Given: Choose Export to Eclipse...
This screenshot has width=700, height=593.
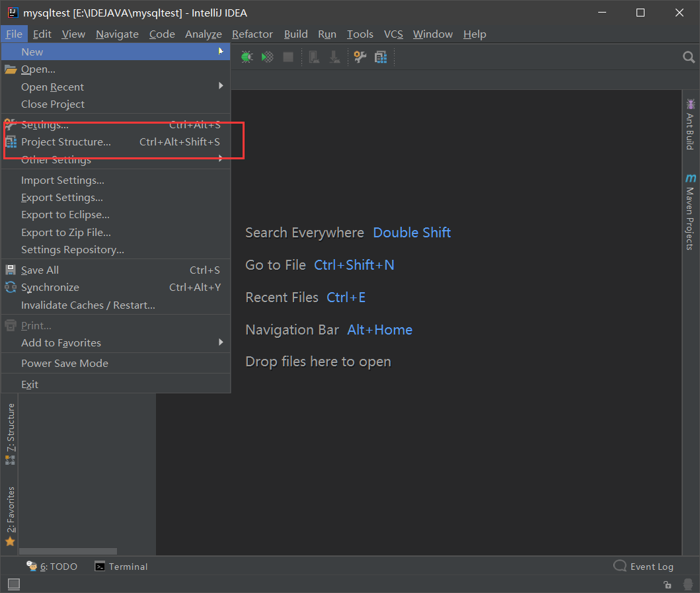Looking at the screenshot, I should [116, 215].
